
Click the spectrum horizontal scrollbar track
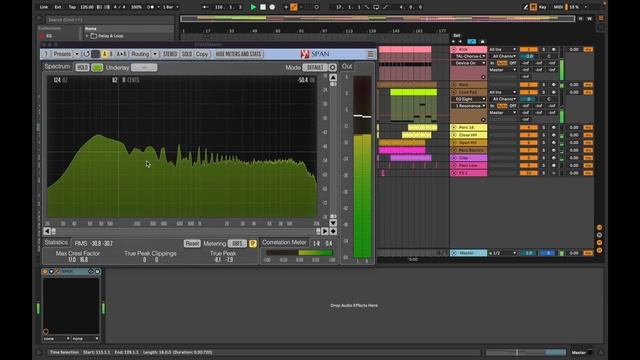(x=186, y=231)
